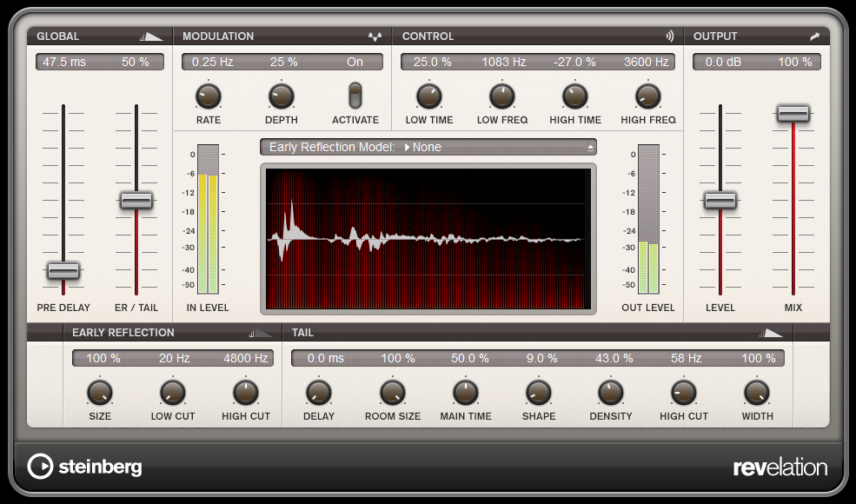Click the 20 Hz low cut value

pyautogui.click(x=174, y=359)
